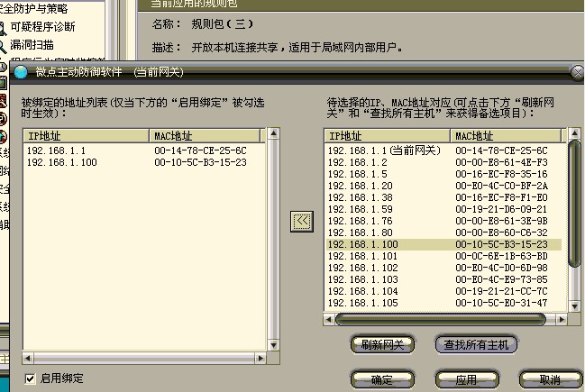Screen dimensions: 585x392
Task: Select candidate row 192.168.1.1 (当前网关)
Action: click(x=443, y=150)
